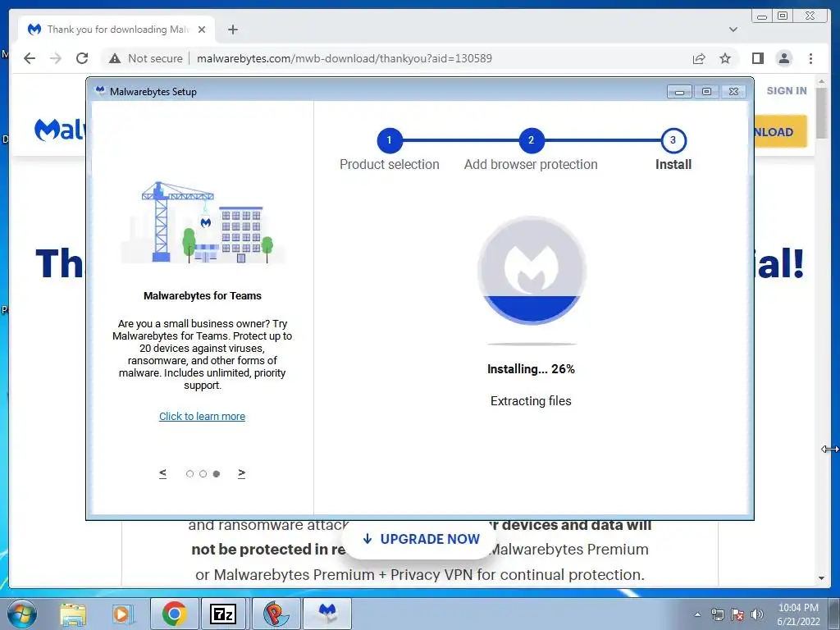The height and width of the screenshot is (630, 840).
Task: Show hidden system tray icons
Action: [x=697, y=614]
